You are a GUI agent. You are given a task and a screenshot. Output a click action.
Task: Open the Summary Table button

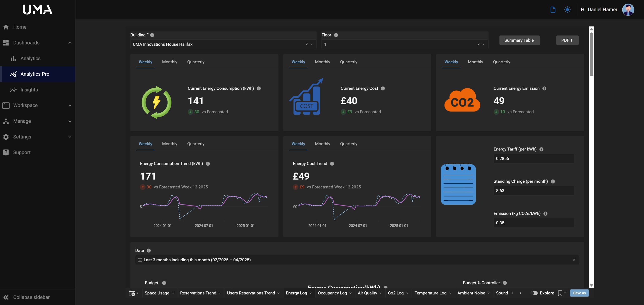click(x=519, y=40)
